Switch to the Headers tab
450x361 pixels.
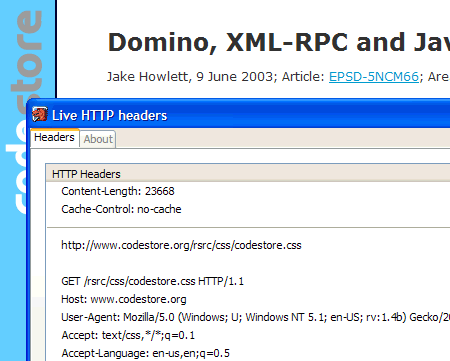click(54, 137)
